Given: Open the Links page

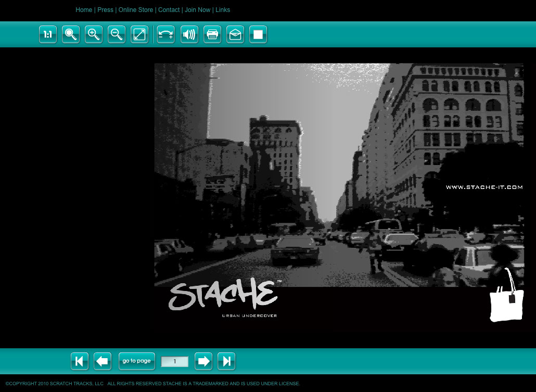Looking at the screenshot, I should tap(223, 10).
